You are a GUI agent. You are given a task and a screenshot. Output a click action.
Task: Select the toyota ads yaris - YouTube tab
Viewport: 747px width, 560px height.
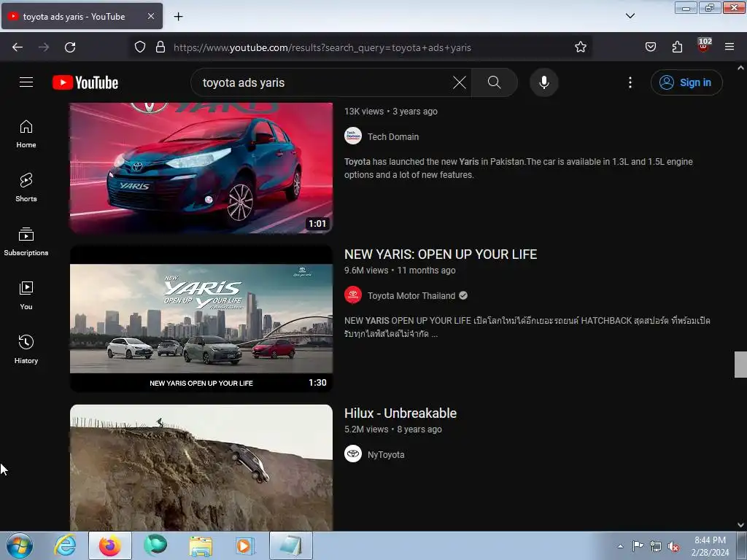pyautogui.click(x=82, y=16)
